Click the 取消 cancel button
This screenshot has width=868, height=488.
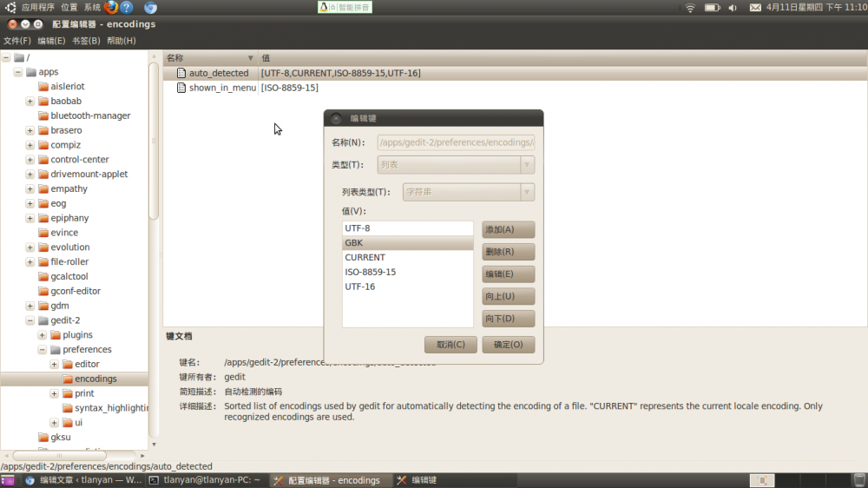point(450,345)
